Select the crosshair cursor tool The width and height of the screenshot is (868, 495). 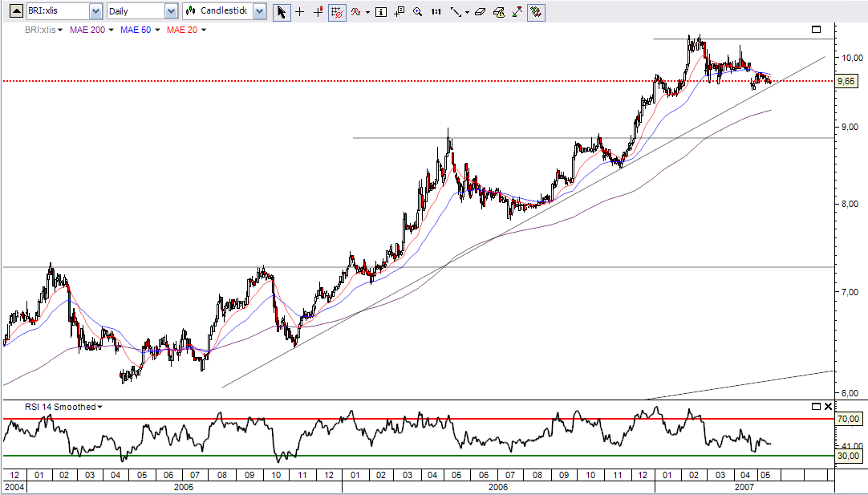coord(300,11)
